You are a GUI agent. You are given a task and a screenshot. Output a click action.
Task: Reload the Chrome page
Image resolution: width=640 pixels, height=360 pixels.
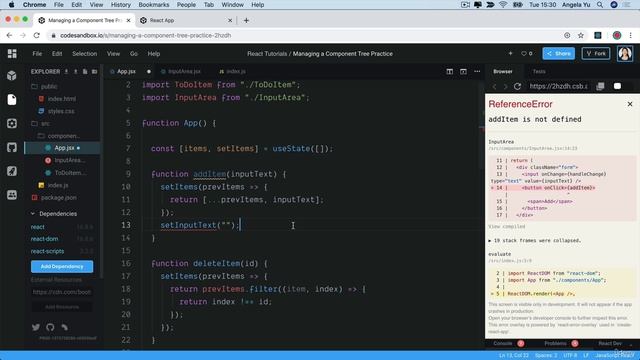[37, 36]
